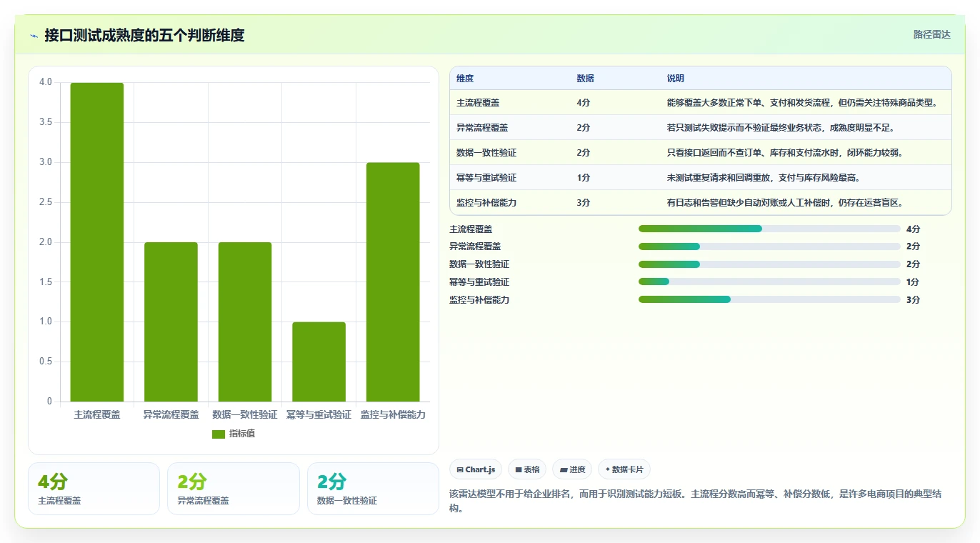Click the 指标值 legend label text

242,434
